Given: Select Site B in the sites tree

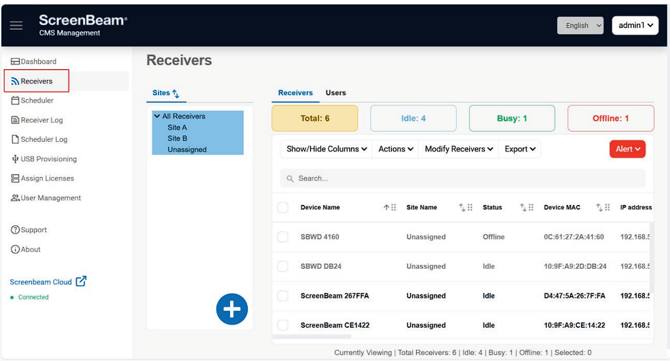Looking at the screenshot, I should point(177,138).
